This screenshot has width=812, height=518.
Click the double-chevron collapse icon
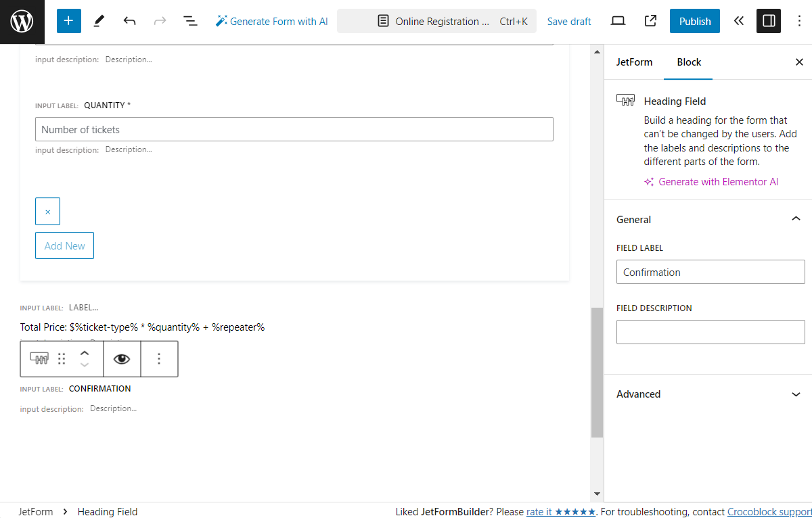point(739,21)
